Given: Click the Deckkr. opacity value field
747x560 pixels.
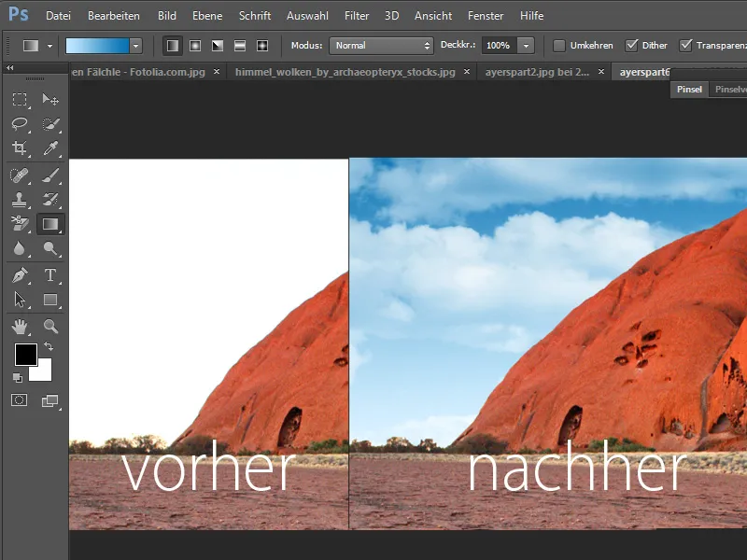Looking at the screenshot, I should coord(500,46).
